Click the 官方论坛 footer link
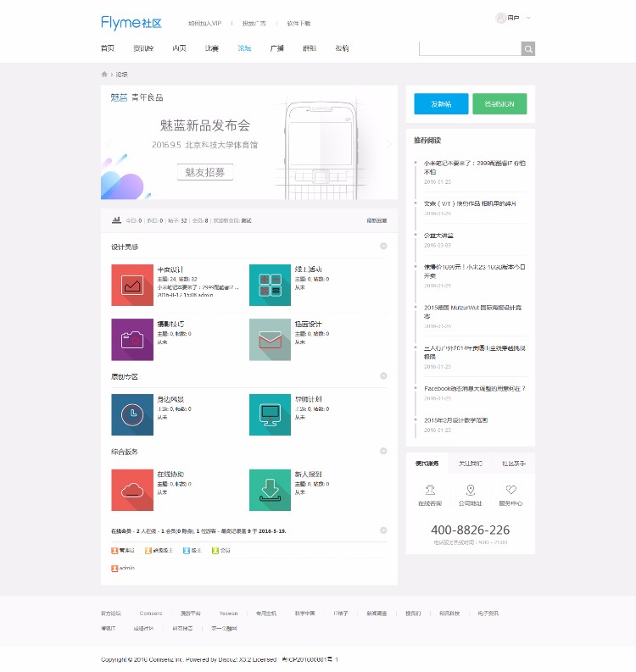This screenshot has height=672, width=636. 111,614
